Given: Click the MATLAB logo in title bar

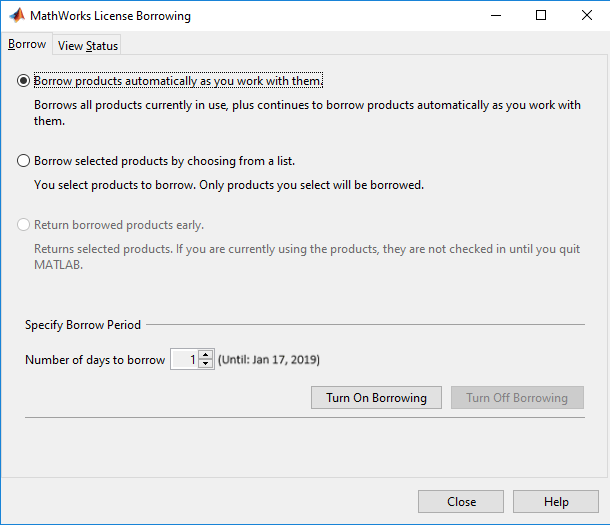Looking at the screenshot, I should (17, 16).
